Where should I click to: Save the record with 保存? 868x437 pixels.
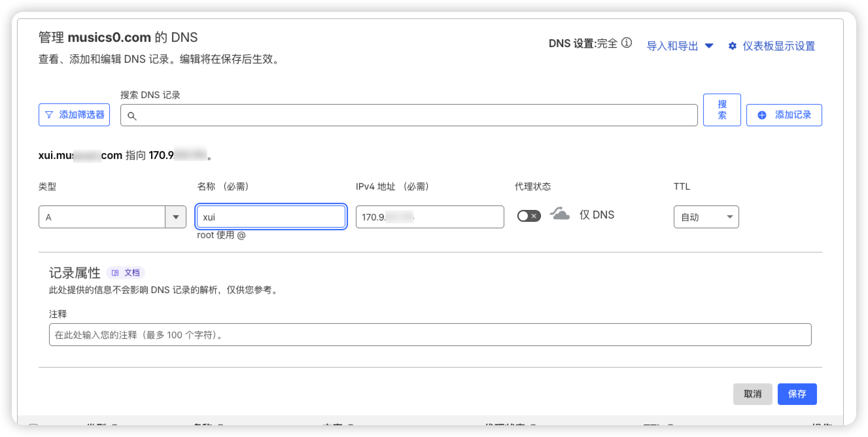797,394
